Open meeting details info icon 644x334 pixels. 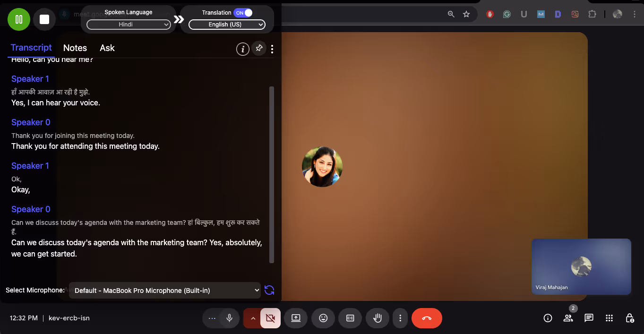pos(548,318)
